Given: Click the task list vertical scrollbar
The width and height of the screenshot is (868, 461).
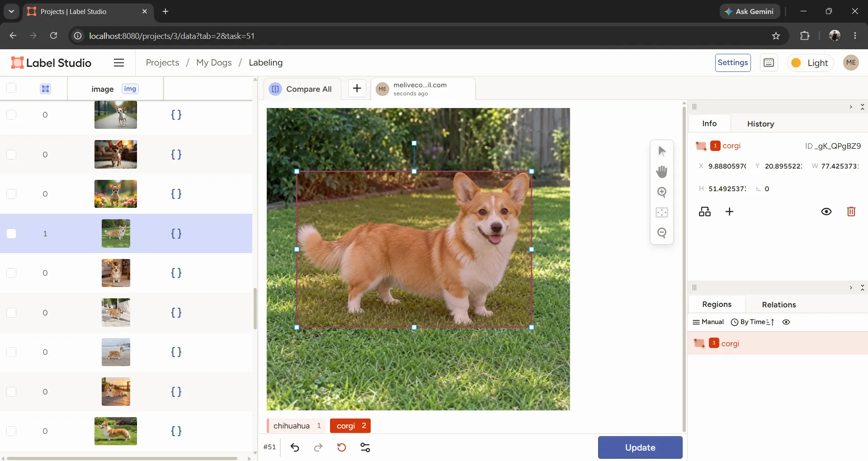Looking at the screenshot, I should click(255, 308).
